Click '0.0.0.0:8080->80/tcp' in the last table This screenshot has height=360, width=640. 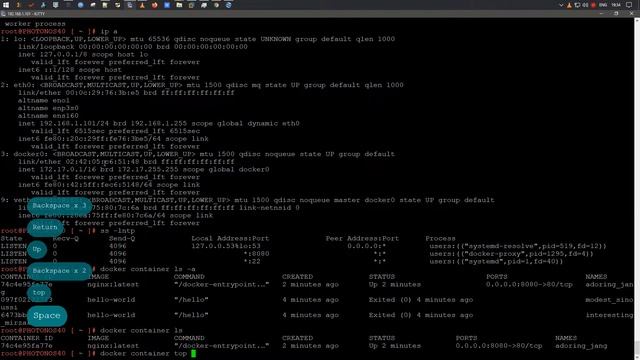[x=499, y=346]
